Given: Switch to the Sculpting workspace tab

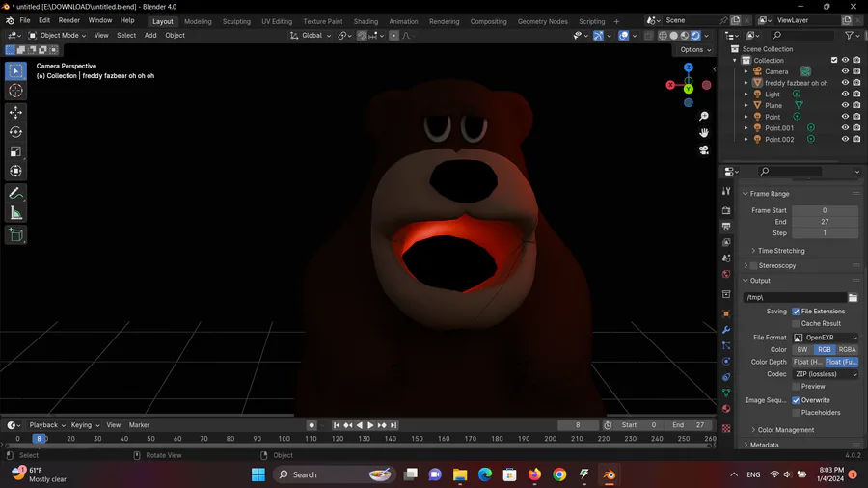Looking at the screenshot, I should pos(236,21).
